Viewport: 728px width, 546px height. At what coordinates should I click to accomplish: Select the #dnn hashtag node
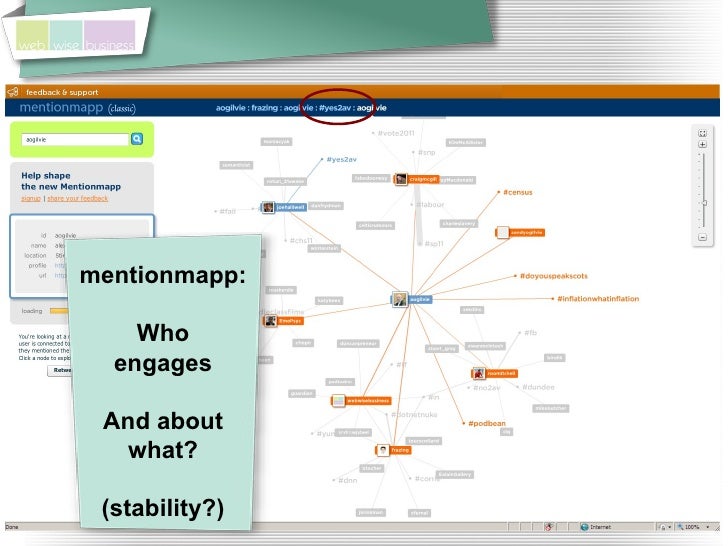point(348,480)
